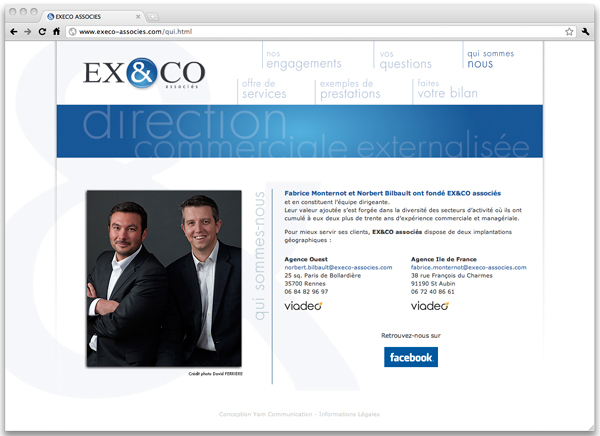The image size is (600, 436).
Task: Click the email fabrice.monternot@execo-associes.com
Action: (468, 267)
